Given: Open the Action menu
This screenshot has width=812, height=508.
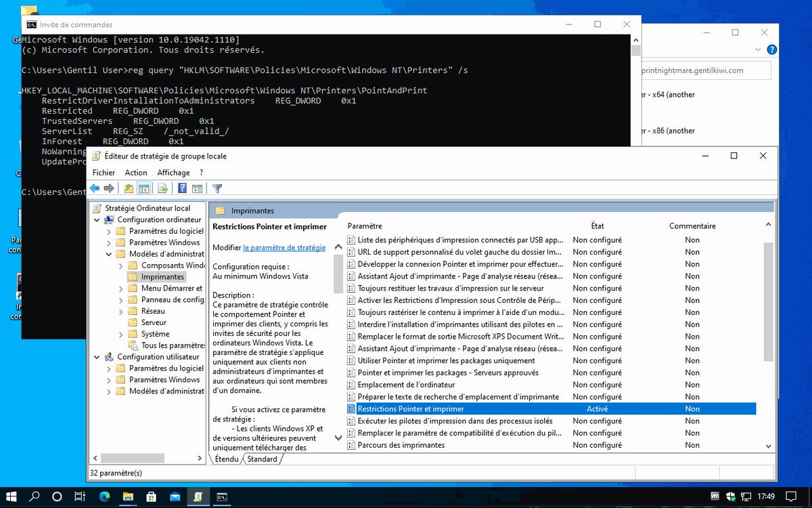Looking at the screenshot, I should (136, 173).
